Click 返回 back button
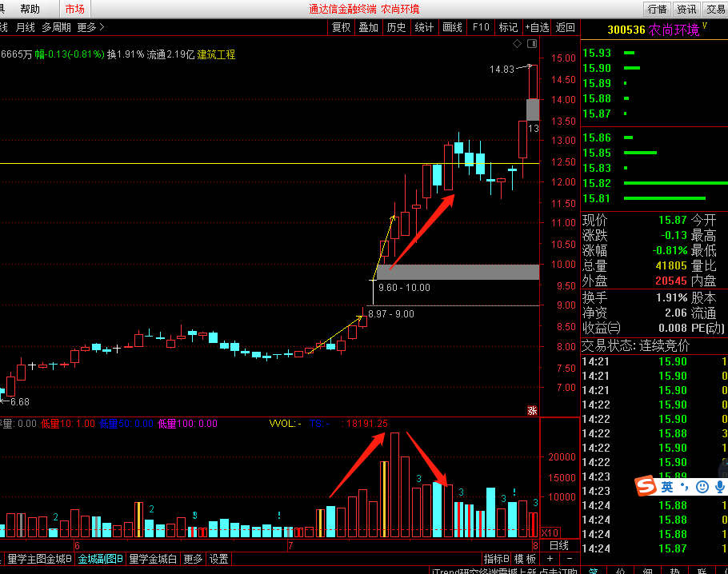This screenshot has width=728, height=574. click(x=565, y=27)
